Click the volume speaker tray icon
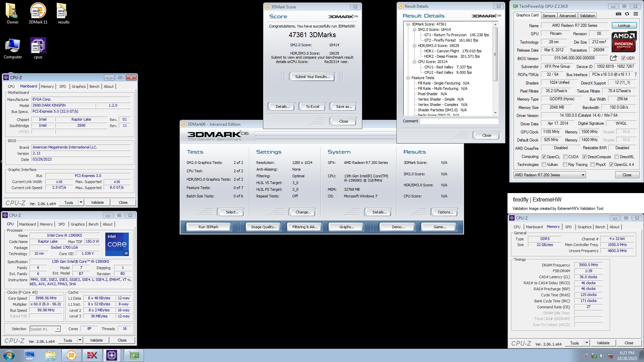Screen dimensions: 644x362 tap(602, 356)
